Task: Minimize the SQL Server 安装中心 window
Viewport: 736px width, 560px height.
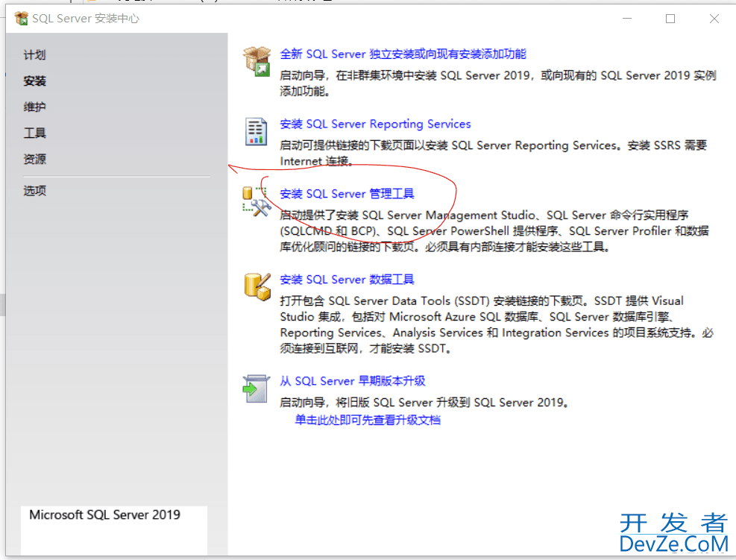Action: (x=627, y=19)
